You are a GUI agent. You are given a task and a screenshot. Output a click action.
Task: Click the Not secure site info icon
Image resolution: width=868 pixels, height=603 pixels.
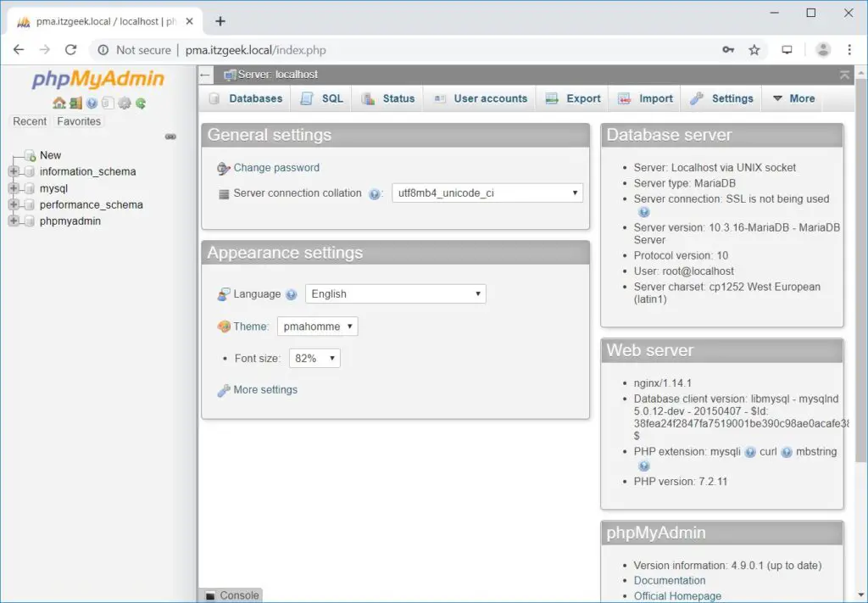click(x=103, y=50)
